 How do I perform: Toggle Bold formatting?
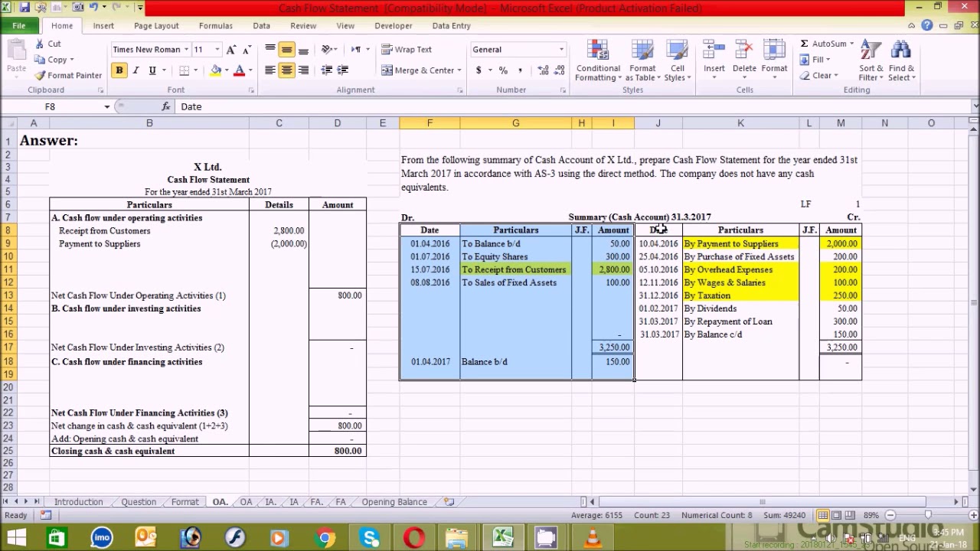[119, 70]
